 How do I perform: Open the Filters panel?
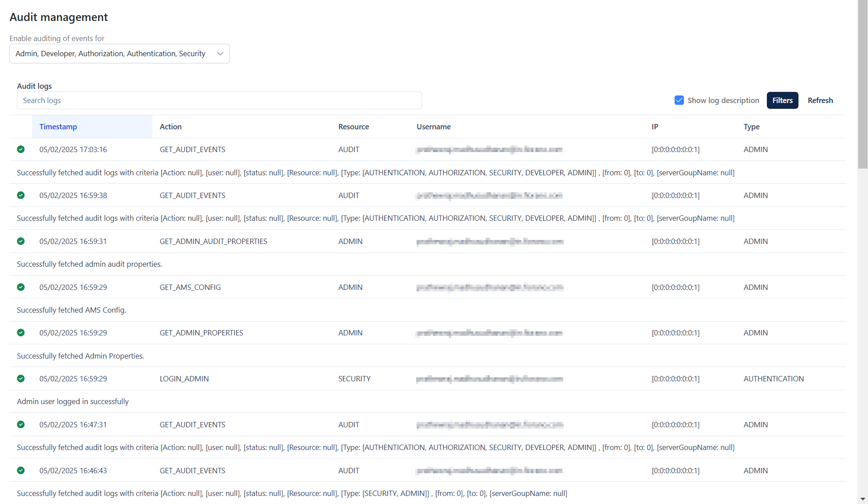pos(782,100)
